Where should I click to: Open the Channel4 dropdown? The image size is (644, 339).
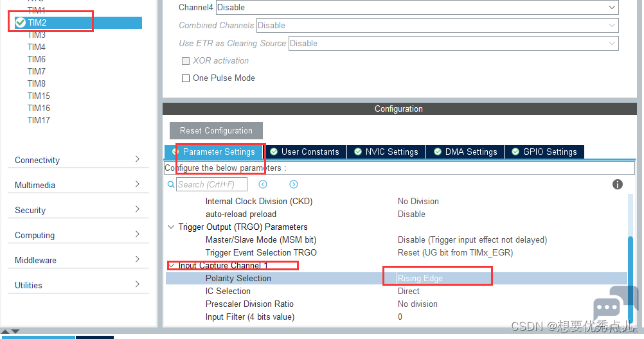tap(417, 8)
